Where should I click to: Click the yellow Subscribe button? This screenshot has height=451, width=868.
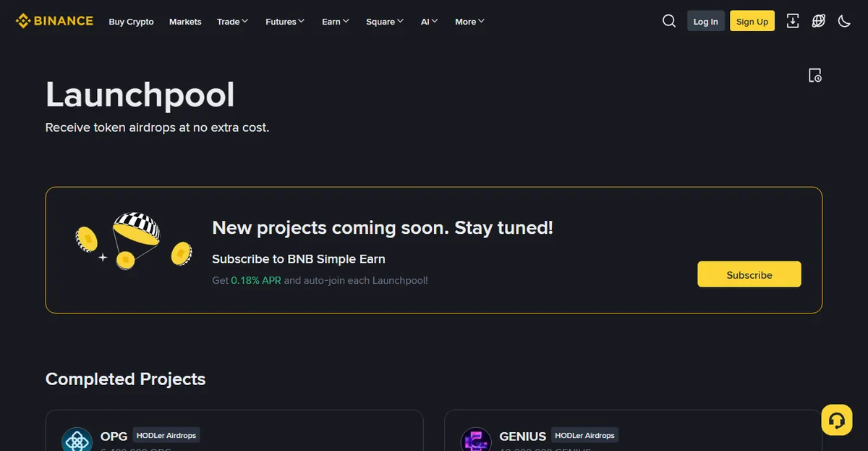coord(749,274)
